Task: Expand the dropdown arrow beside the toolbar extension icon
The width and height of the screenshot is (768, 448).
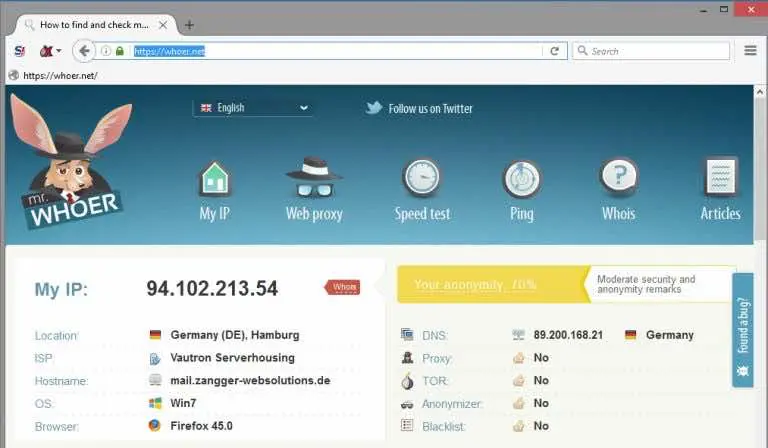Action: click(x=59, y=51)
